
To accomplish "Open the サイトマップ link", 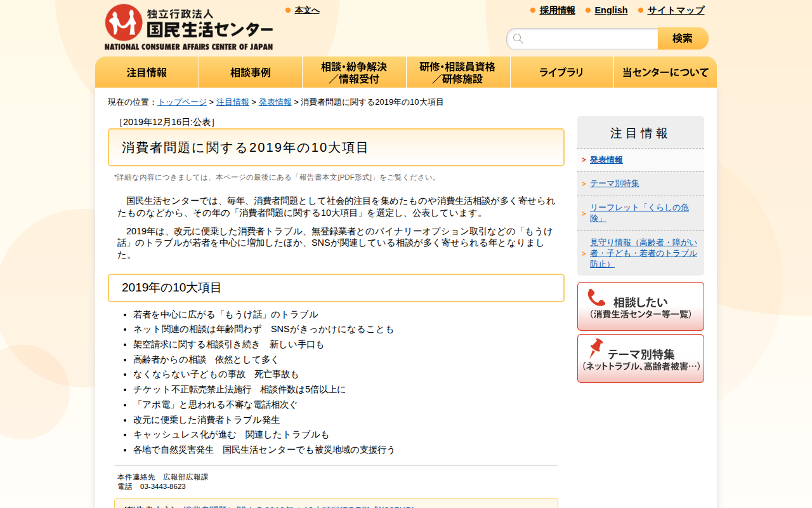I will point(675,10).
